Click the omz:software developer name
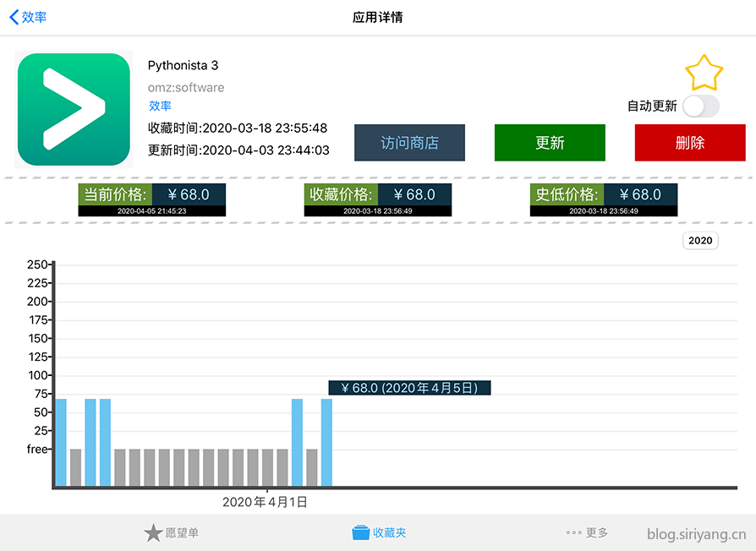This screenshot has height=551, width=756. pos(186,87)
